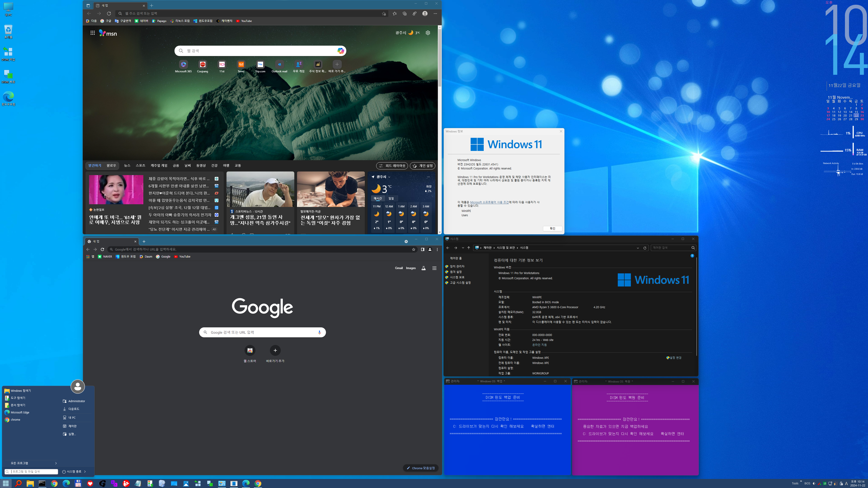This screenshot has width=868, height=488.
Task: Focus start menu program search field
Action: pos(31,472)
